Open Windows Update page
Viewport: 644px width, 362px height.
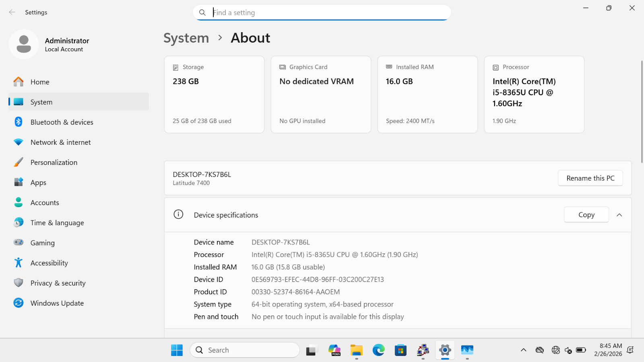(x=78, y=303)
